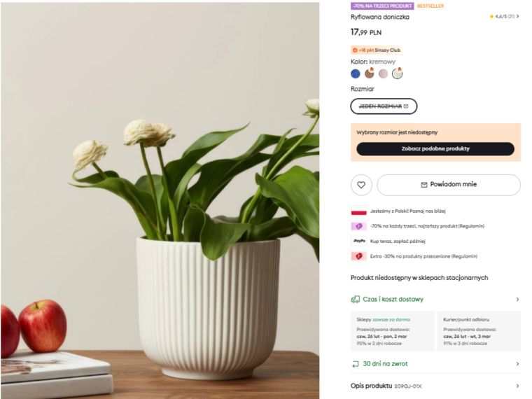Click the PayPo payment icon
Image resolution: width=532 pixels, height=399 pixels.
[x=358, y=241]
